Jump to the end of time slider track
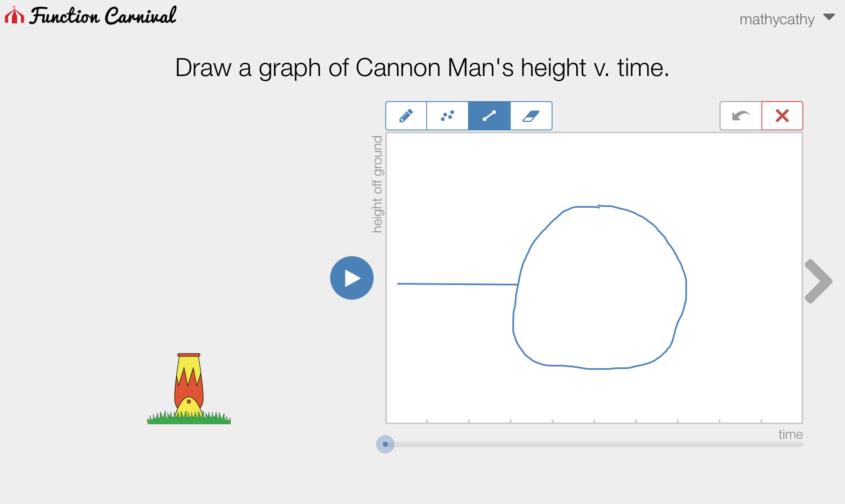The image size is (845, 504). pos(800,445)
